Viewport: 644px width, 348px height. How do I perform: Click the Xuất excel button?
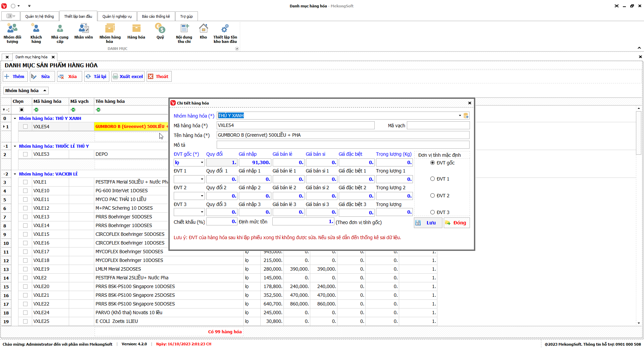(x=128, y=76)
